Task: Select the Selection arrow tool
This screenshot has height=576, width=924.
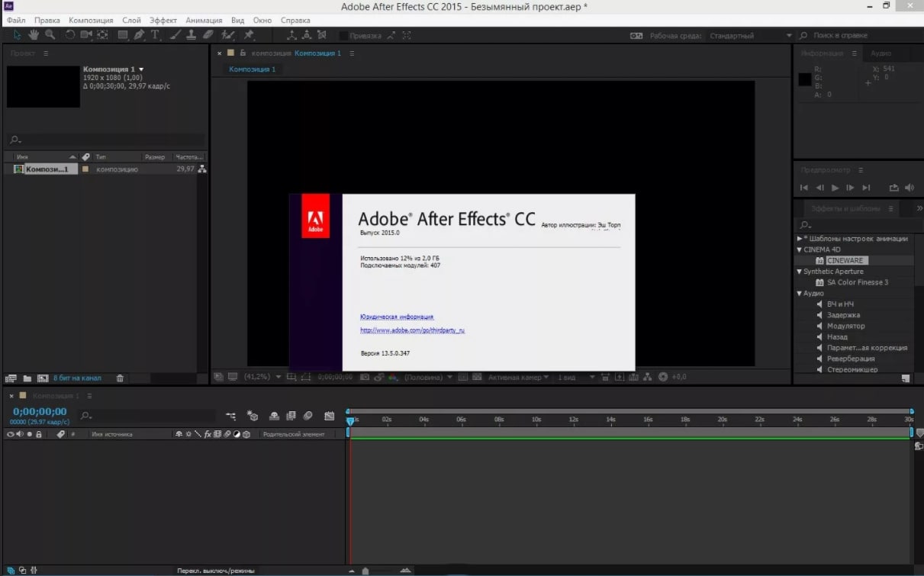Action: pyautogui.click(x=18, y=35)
